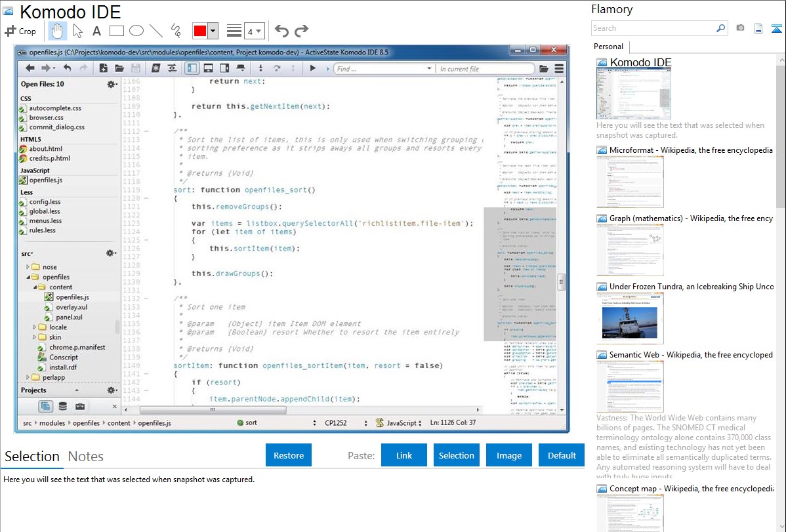The image size is (786, 532).
Task: Collapse the openfiles folder
Action: point(28,277)
